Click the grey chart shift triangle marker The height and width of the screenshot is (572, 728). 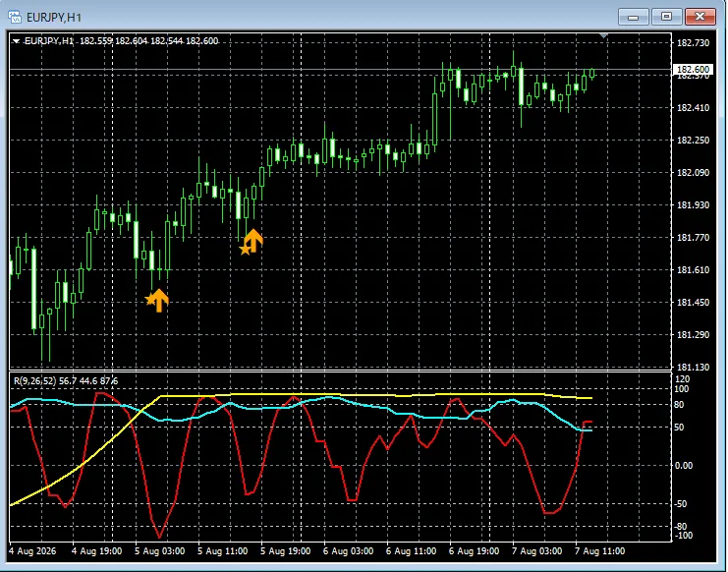pyautogui.click(x=603, y=35)
